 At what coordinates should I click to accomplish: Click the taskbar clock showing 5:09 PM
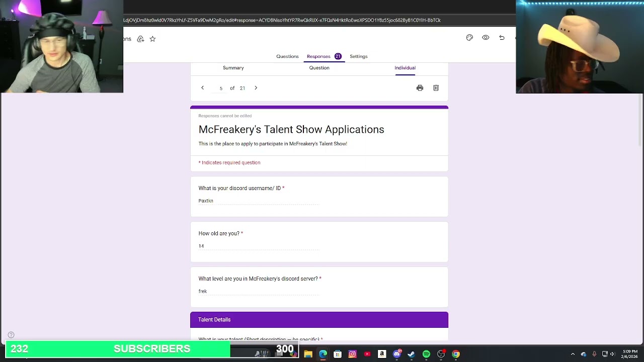click(x=630, y=354)
